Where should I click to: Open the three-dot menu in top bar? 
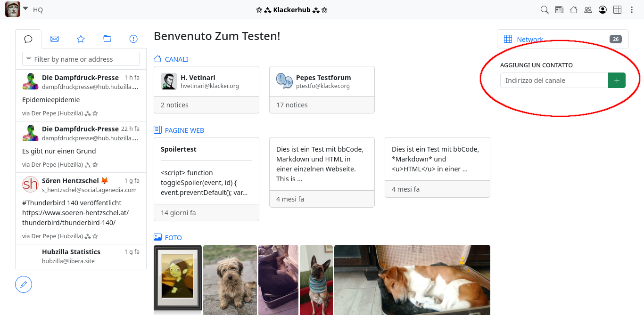(x=632, y=10)
